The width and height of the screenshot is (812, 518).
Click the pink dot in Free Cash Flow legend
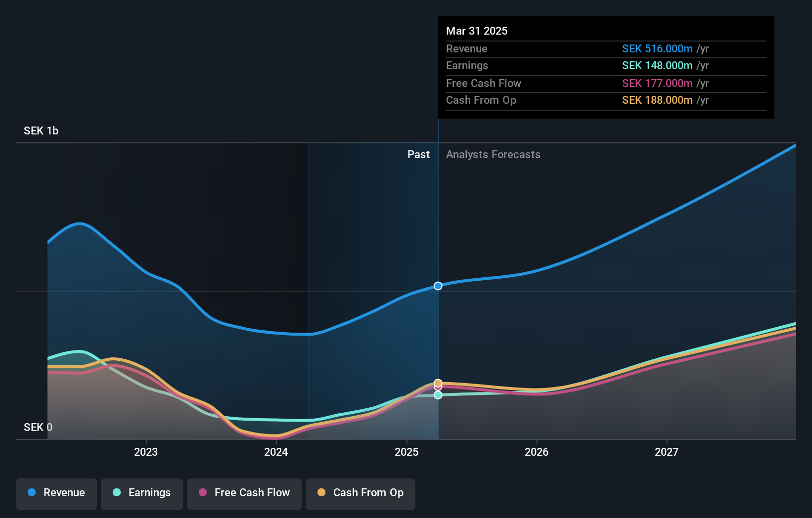(203, 492)
